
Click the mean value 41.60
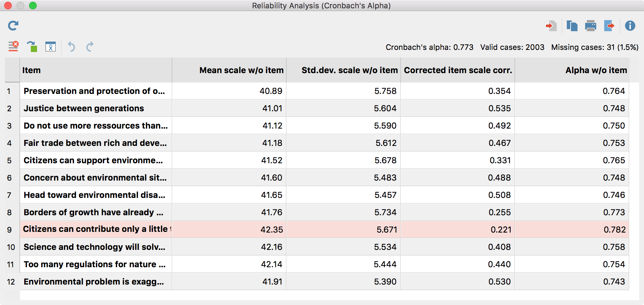click(271, 178)
